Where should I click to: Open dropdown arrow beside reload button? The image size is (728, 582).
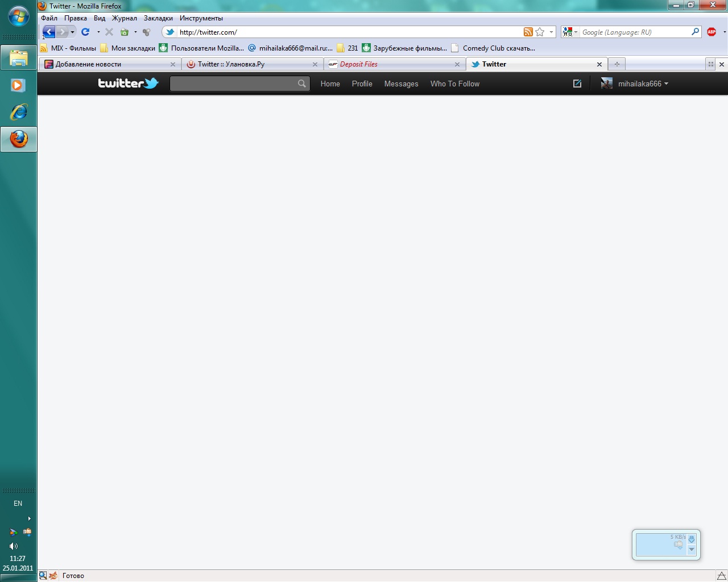(x=98, y=32)
